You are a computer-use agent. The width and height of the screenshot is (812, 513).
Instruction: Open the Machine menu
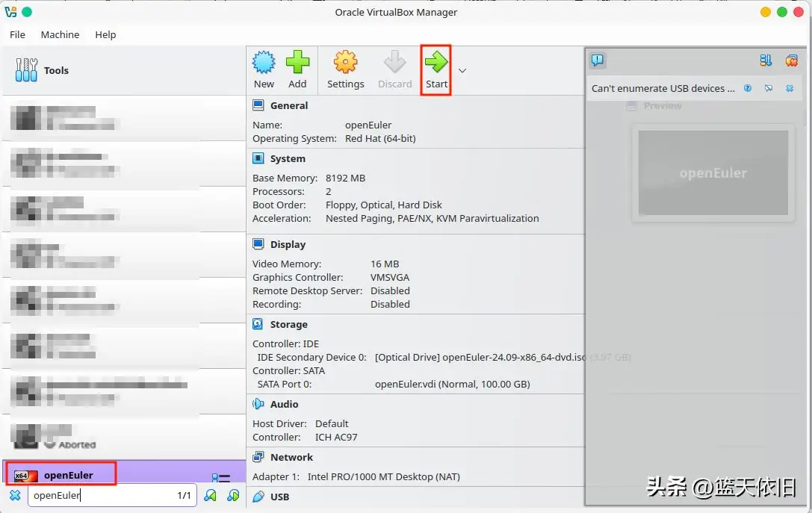[60, 34]
